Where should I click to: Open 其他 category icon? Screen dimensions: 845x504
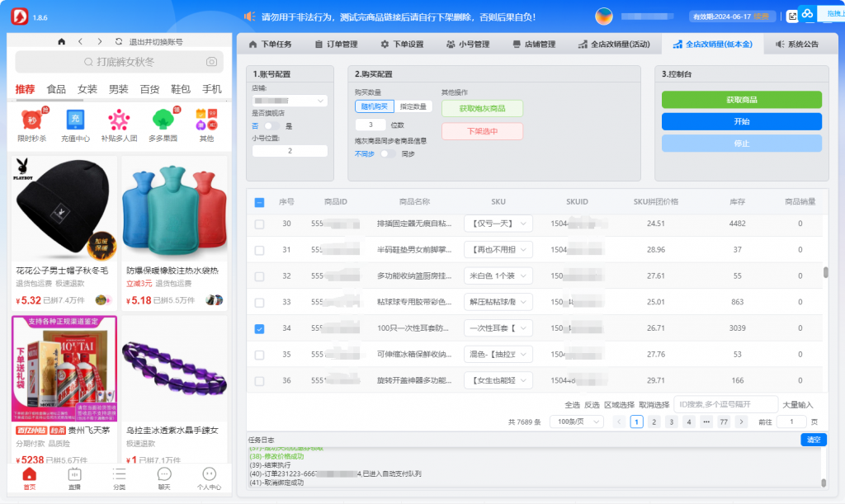point(206,120)
